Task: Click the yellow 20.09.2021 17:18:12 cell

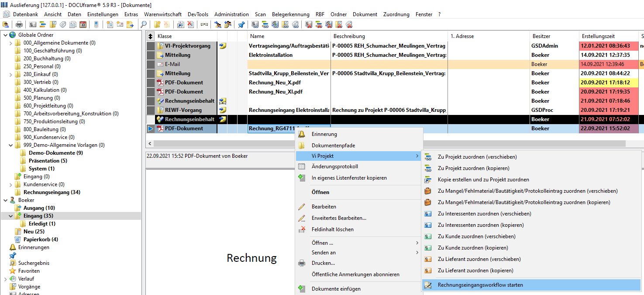Action: (x=608, y=83)
